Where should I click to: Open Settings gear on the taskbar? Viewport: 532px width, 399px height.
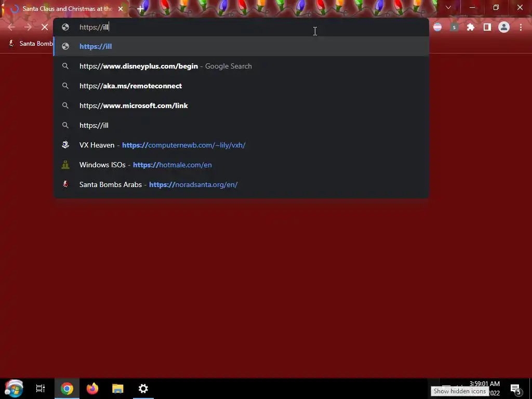pyautogui.click(x=143, y=389)
